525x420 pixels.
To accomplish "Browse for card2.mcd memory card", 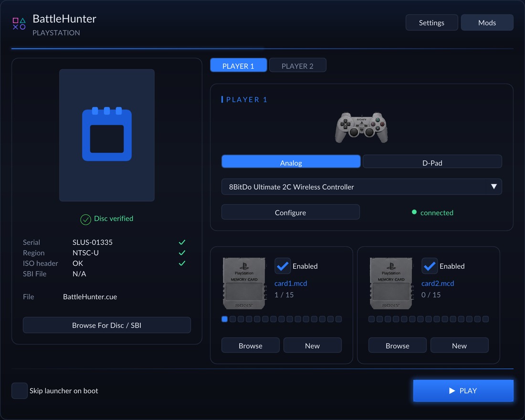I will (x=398, y=346).
